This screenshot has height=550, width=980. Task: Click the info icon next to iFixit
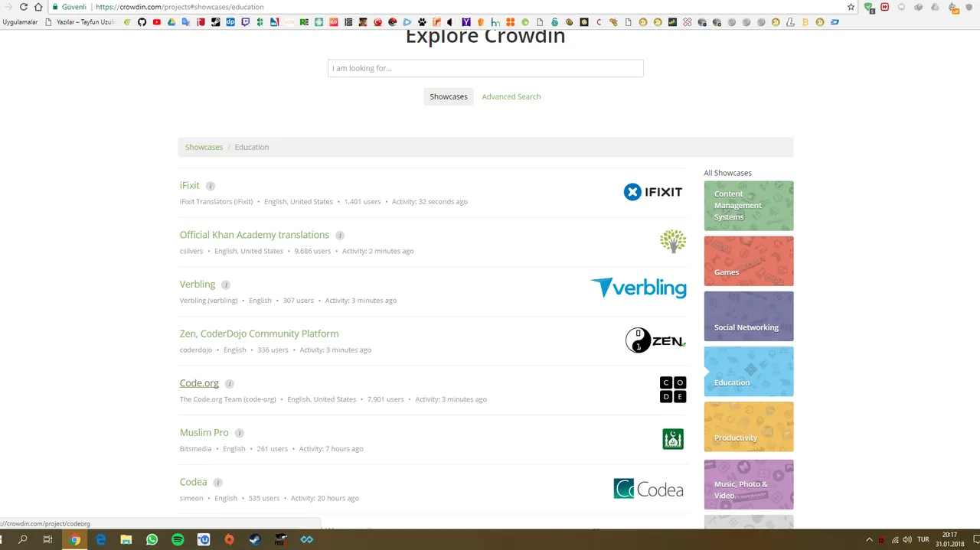pos(211,186)
